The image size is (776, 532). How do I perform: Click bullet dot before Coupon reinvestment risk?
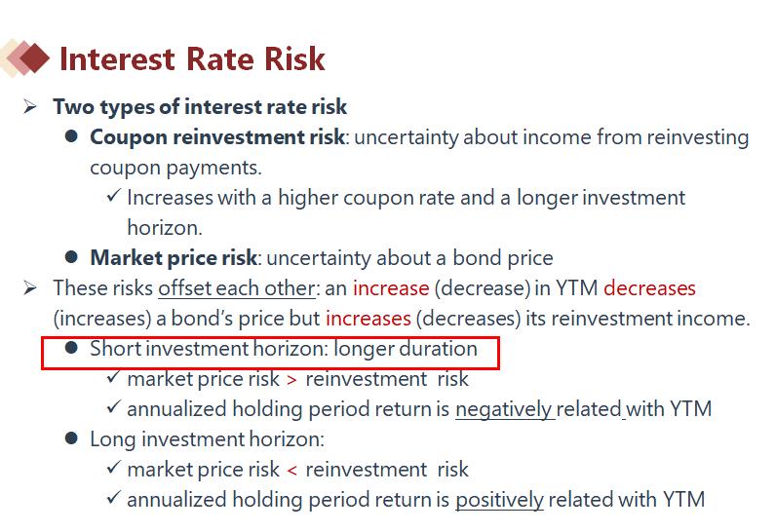(71, 136)
